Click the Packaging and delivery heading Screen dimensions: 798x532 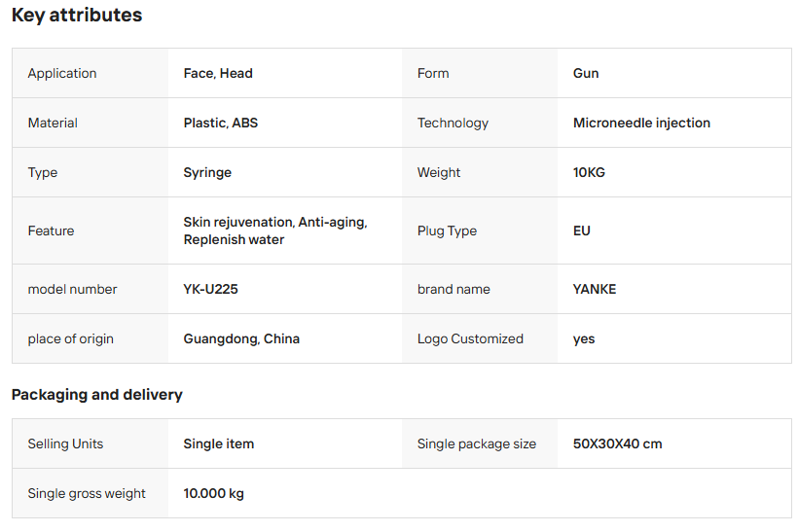point(97,395)
